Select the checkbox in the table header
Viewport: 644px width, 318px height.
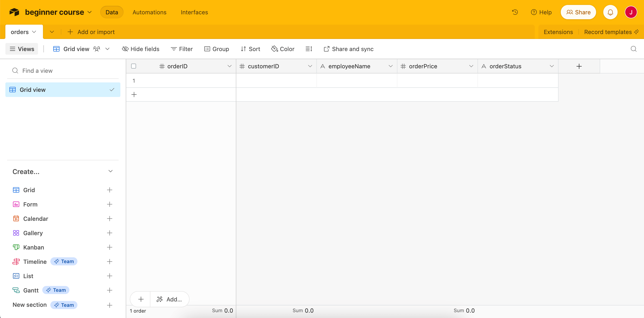pyautogui.click(x=134, y=66)
